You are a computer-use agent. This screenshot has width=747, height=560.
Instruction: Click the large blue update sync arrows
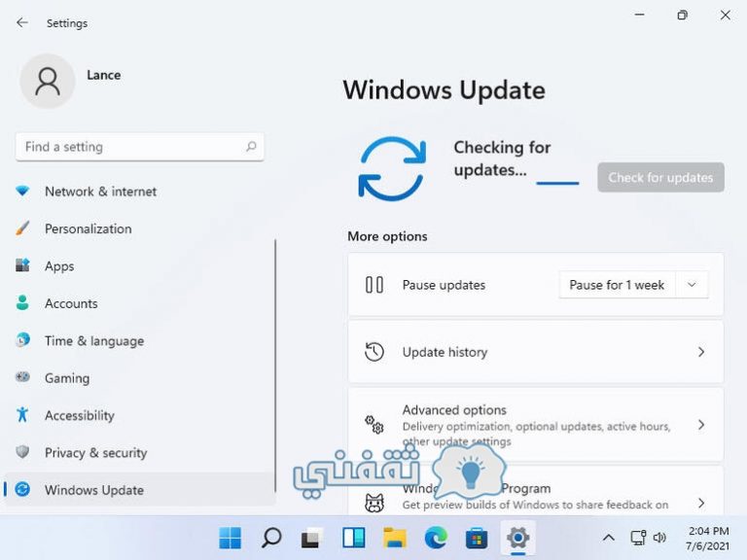coord(392,168)
